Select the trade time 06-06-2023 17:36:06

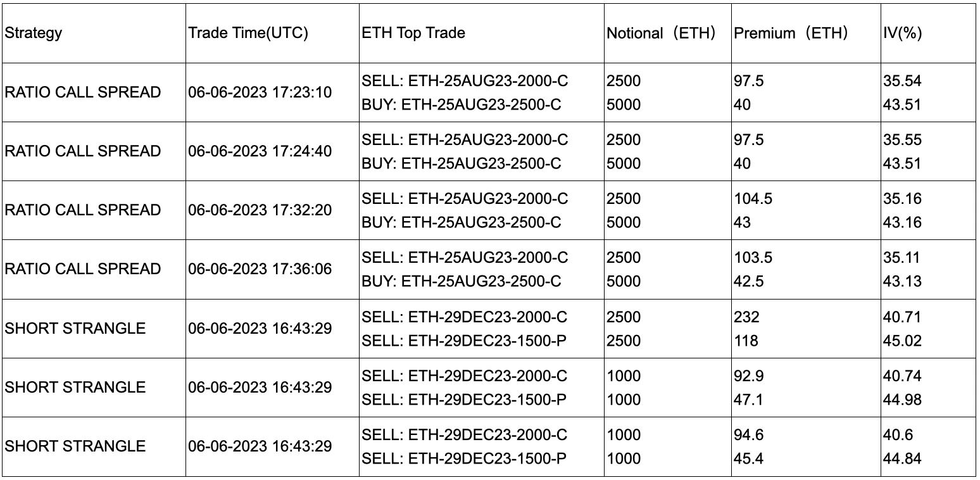click(260, 269)
